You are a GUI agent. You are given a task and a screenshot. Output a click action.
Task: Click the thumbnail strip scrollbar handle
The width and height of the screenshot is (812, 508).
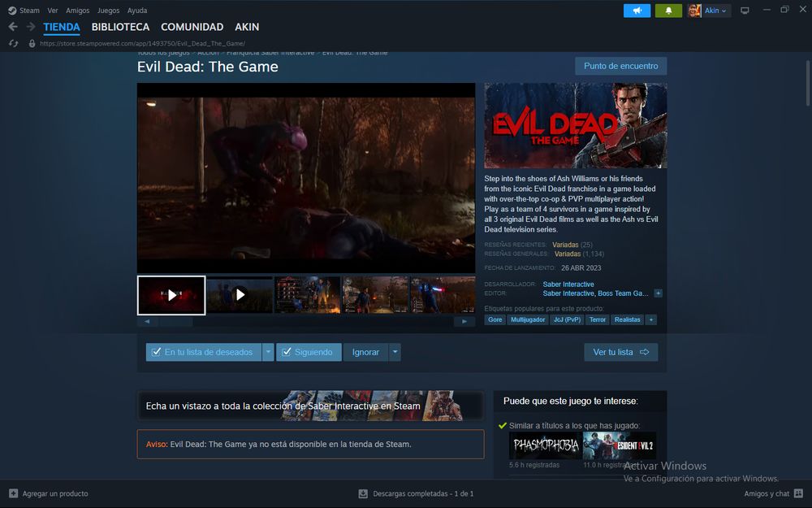[x=176, y=321]
